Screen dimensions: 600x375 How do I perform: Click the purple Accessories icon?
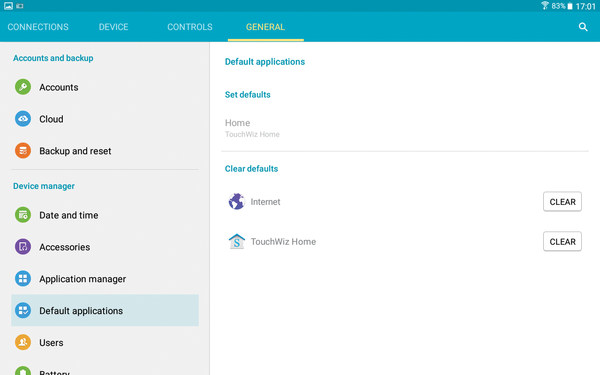(23, 247)
